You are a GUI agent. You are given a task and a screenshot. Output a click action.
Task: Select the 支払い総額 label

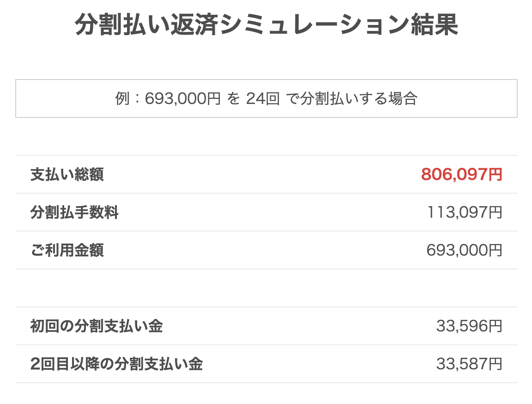point(67,175)
